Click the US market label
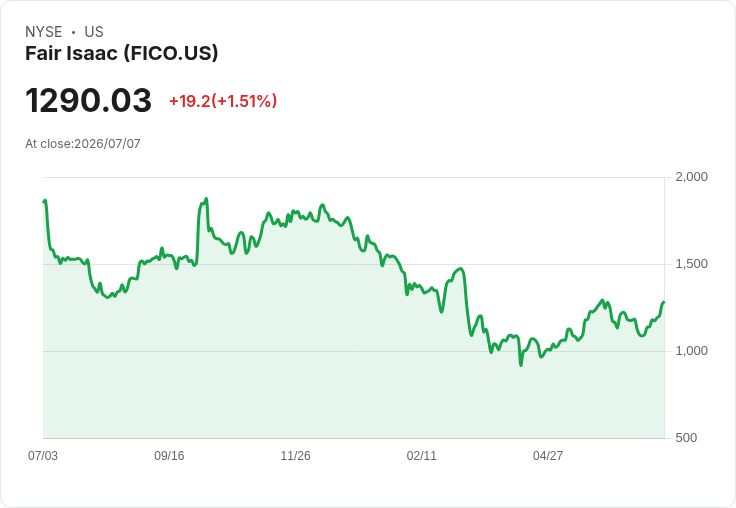Image resolution: width=736 pixels, height=508 pixels. tap(94, 32)
